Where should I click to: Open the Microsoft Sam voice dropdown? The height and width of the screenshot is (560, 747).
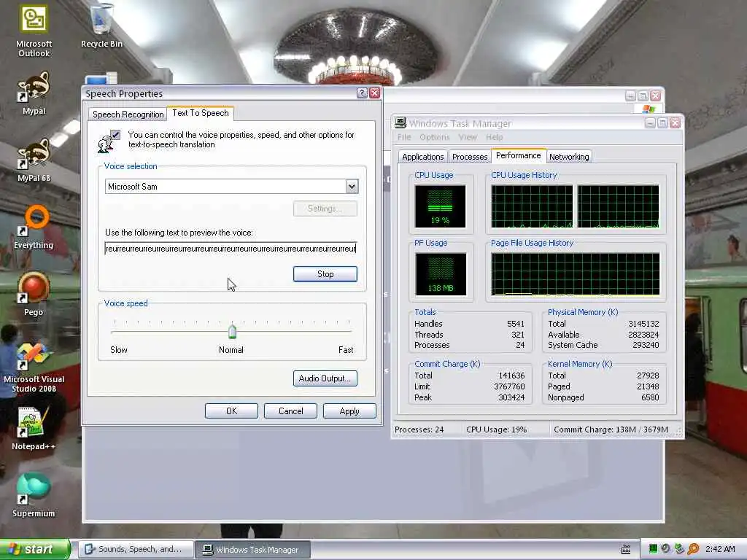[x=352, y=187]
